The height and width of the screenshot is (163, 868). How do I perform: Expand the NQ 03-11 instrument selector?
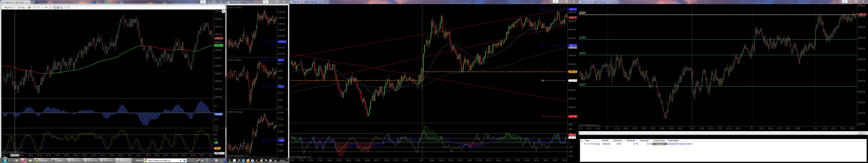[16, 7]
